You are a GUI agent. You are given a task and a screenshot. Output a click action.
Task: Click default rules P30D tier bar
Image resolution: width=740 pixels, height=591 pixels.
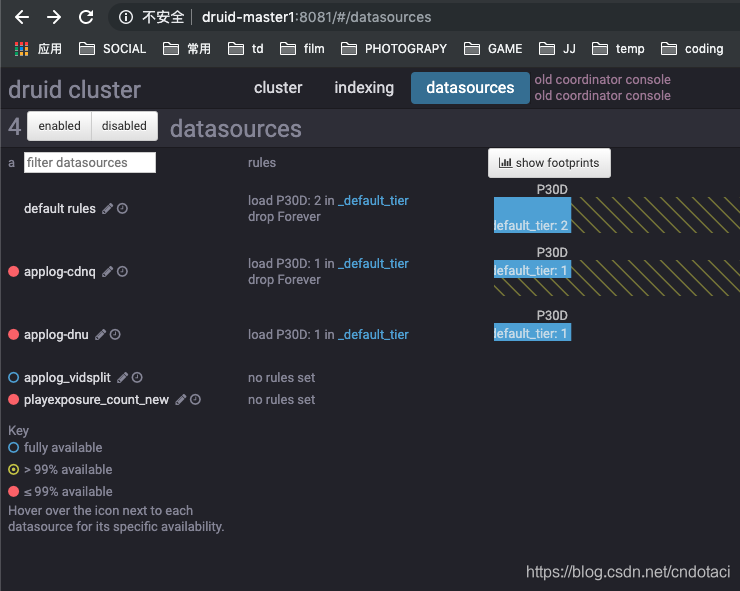pyautogui.click(x=532, y=215)
